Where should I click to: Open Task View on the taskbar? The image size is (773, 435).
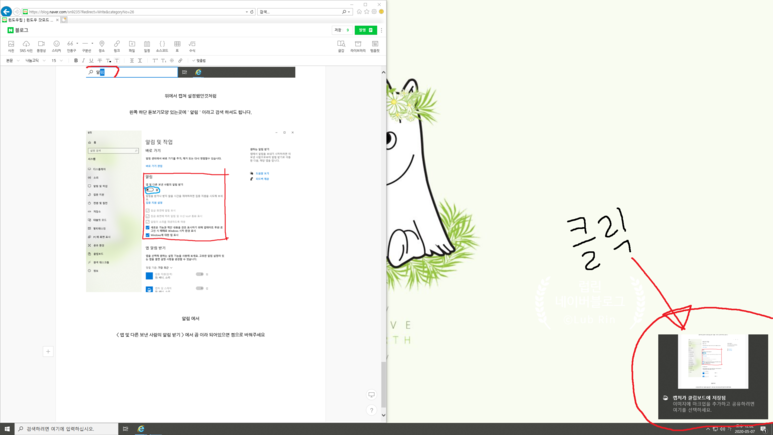click(x=126, y=429)
